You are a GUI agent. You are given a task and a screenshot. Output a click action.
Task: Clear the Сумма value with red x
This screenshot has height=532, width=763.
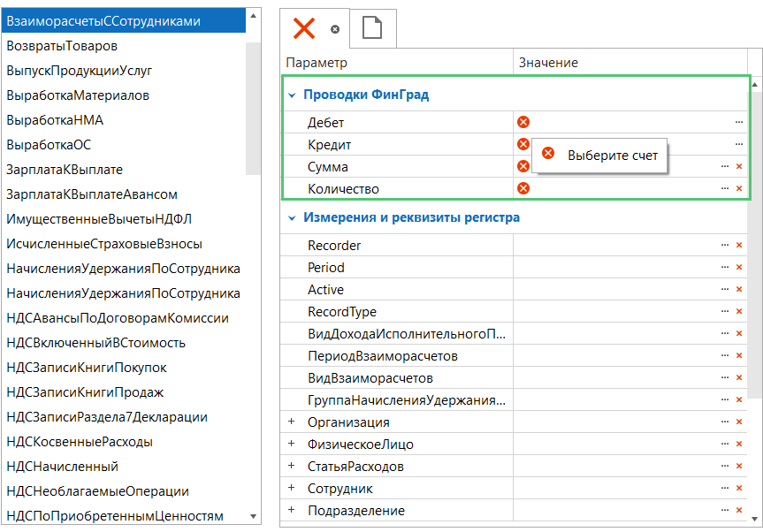coord(739,166)
